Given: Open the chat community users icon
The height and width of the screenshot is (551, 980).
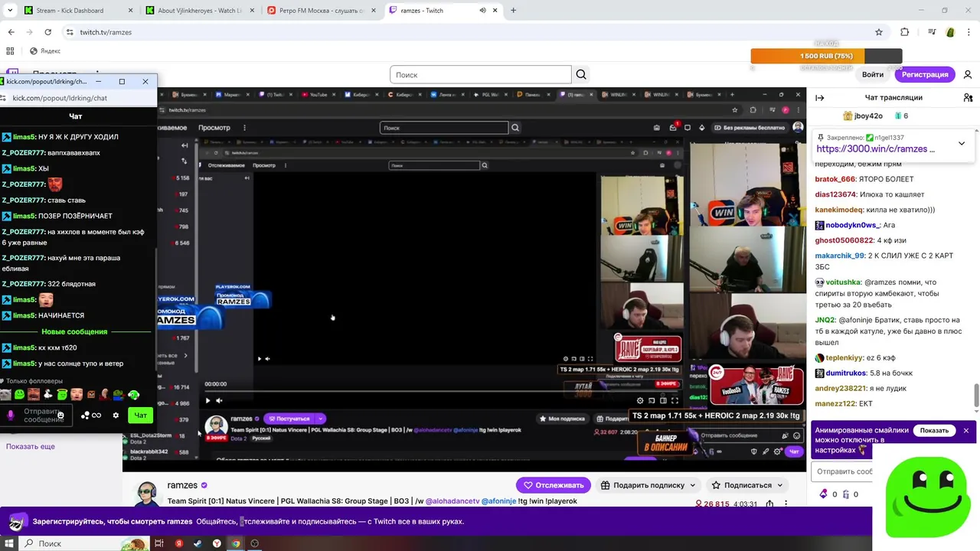Looking at the screenshot, I should (x=968, y=98).
